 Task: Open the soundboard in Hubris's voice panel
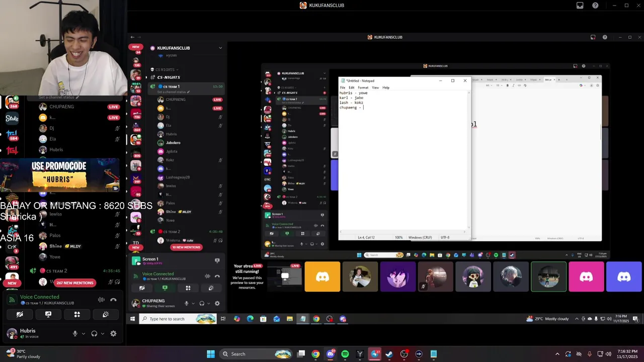coord(106,314)
